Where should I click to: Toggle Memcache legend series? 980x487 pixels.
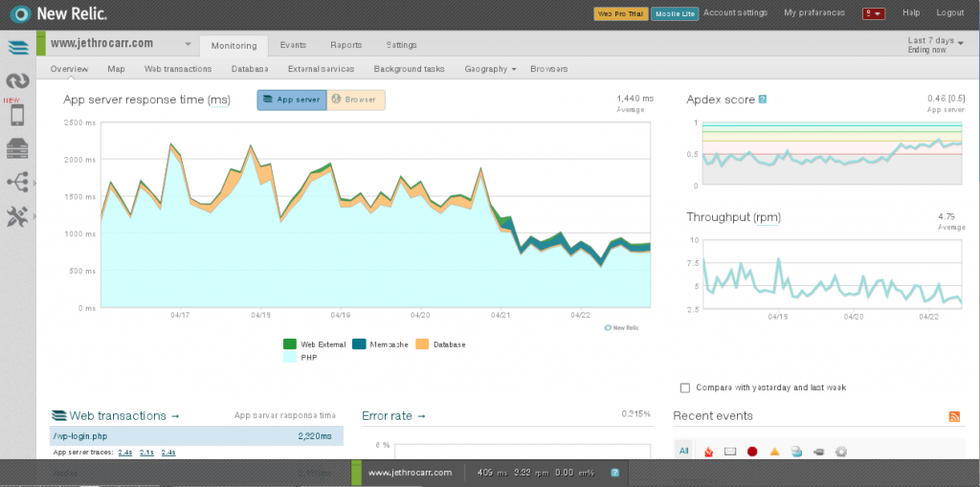380,344
